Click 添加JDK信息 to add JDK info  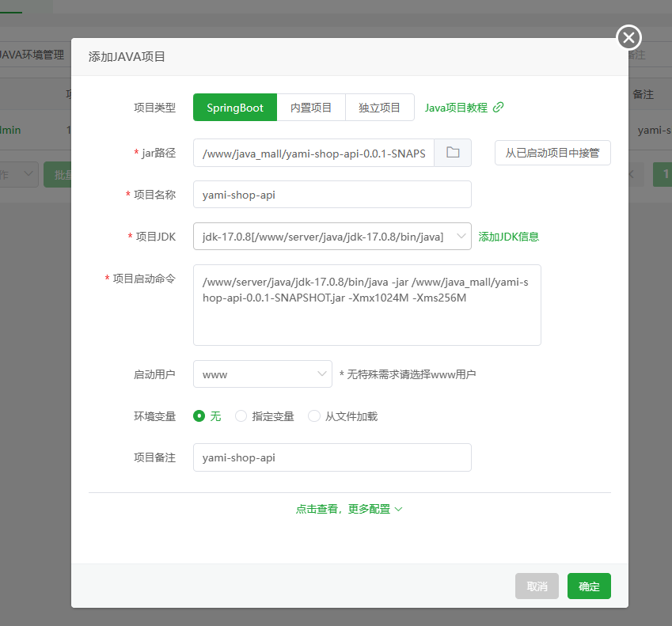click(x=507, y=236)
